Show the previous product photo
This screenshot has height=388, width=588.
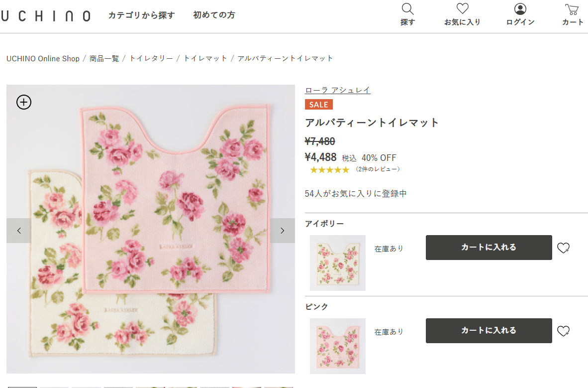pyautogui.click(x=18, y=230)
